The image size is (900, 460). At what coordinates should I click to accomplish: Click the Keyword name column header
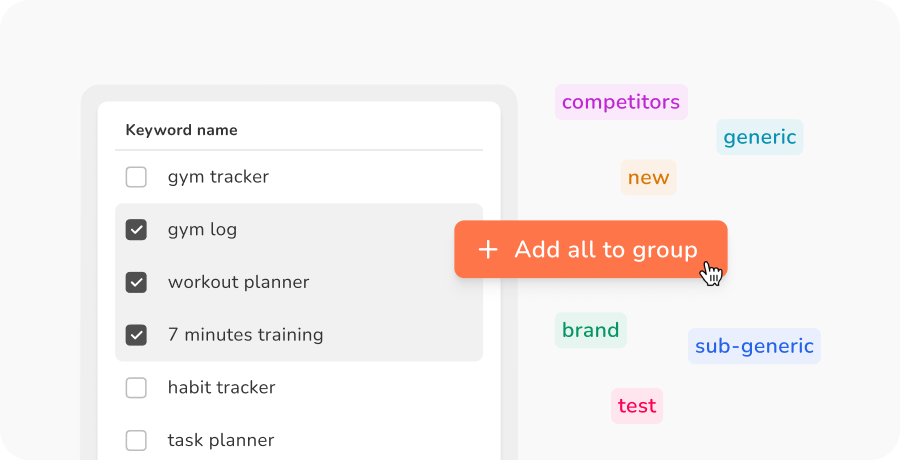[x=182, y=130]
